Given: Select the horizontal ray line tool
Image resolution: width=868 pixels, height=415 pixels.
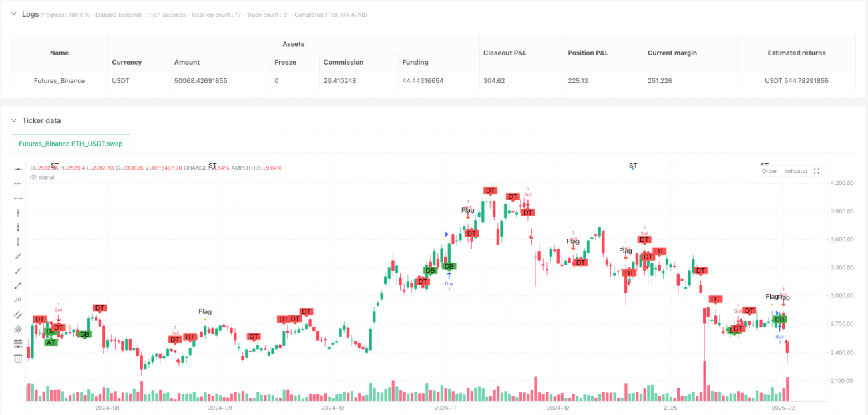Looking at the screenshot, I should (x=18, y=184).
